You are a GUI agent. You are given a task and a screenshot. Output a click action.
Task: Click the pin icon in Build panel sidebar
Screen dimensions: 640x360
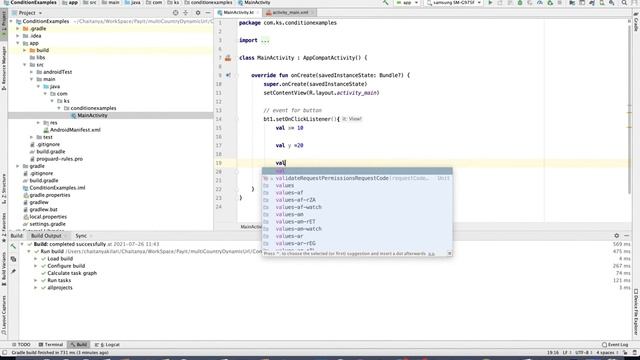(13, 271)
